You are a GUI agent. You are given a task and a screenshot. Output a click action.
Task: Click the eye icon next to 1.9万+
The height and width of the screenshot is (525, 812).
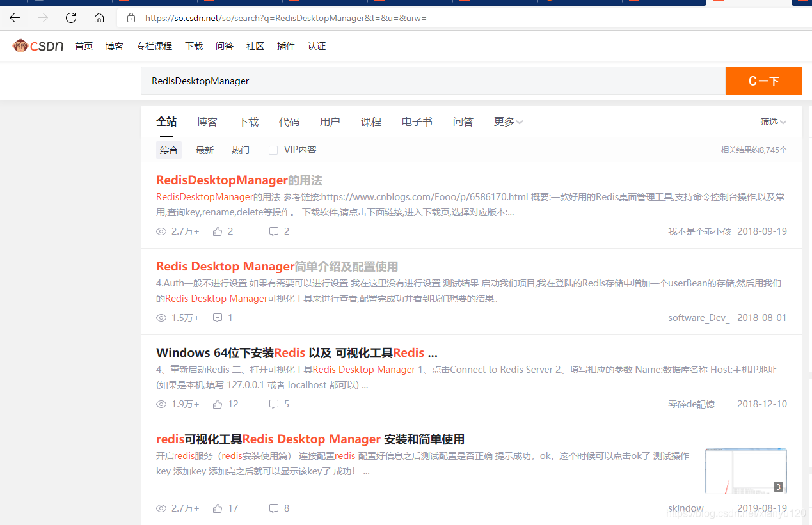point(161,404)
